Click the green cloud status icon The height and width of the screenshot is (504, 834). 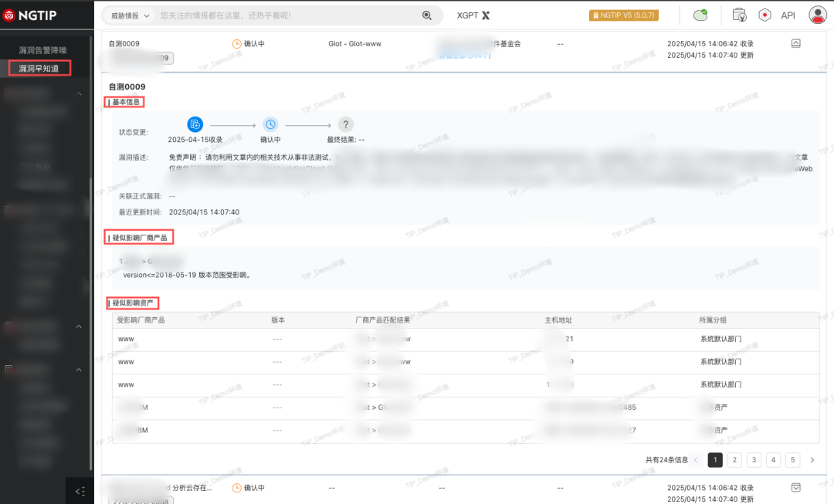(700, 15)
